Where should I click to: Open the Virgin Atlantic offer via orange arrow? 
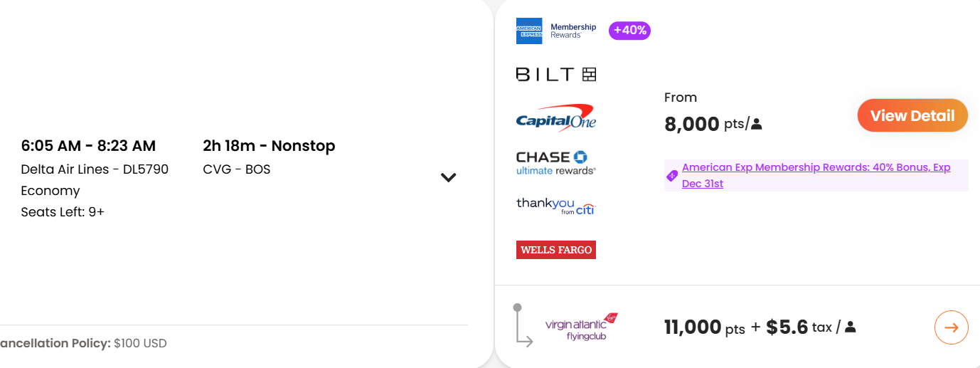click(951, 327)
